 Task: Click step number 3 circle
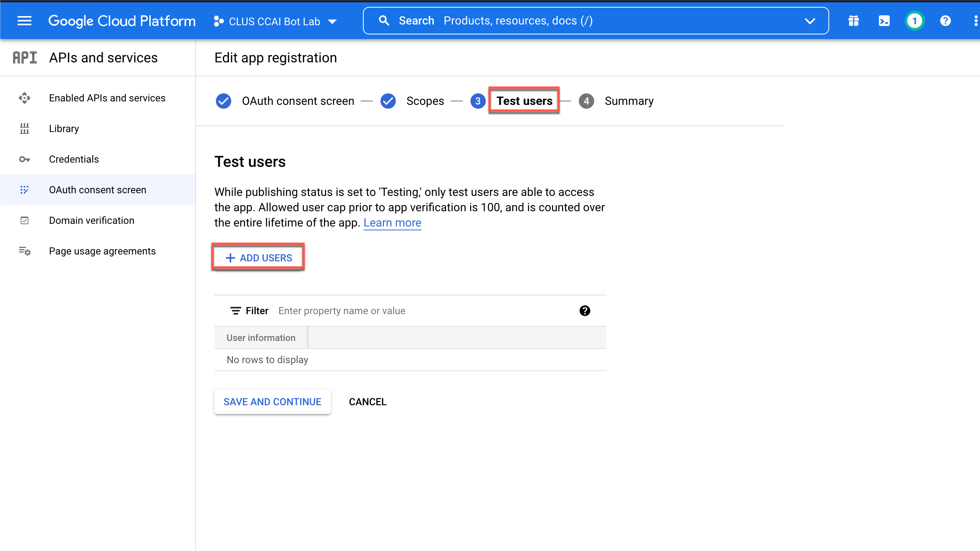478,101
